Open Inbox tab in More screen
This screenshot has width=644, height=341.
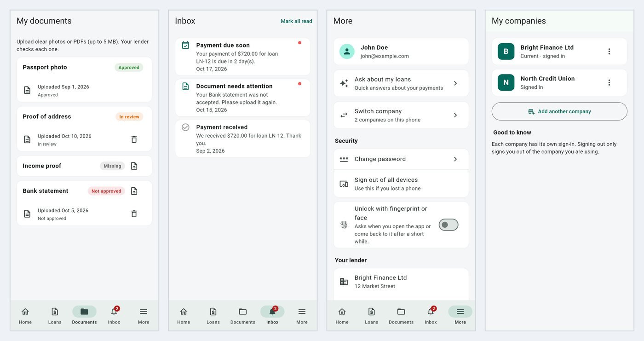(x=431, y=316)
